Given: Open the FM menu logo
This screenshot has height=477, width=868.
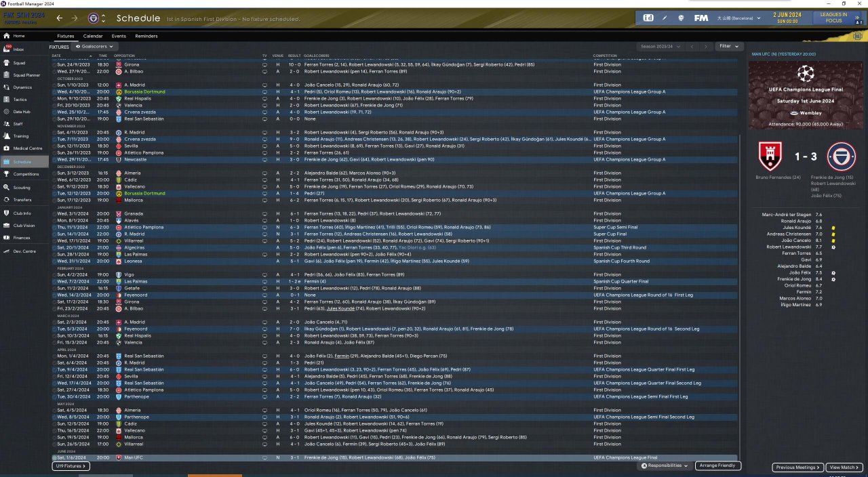Looking at the screenshot, I should coord(701,18).
